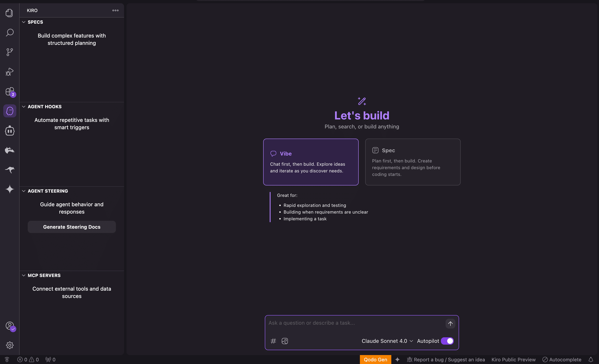The height and width of the screenshot is (364, 599).
Task: Open Claude Sonnet 4.0 model dropdown
Action: 387,341
